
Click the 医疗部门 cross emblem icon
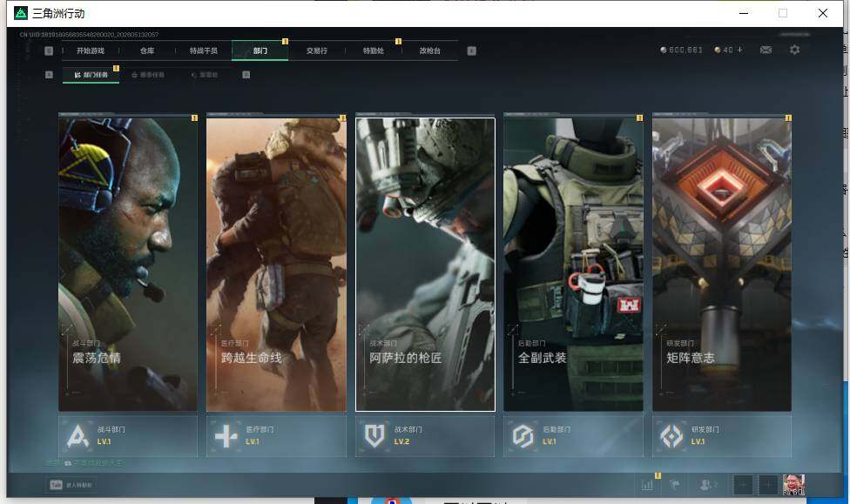pyautogui.click(x=226, y=436)
